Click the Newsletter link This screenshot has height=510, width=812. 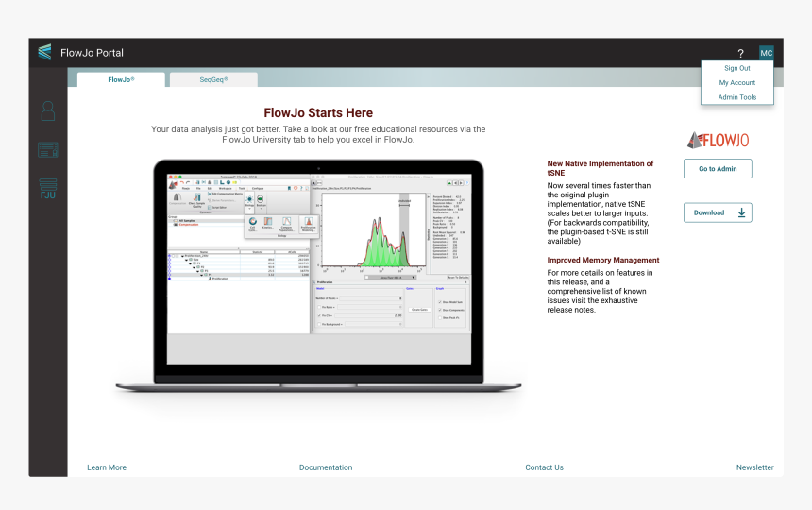pyautogui.click(x=755, y=467)
